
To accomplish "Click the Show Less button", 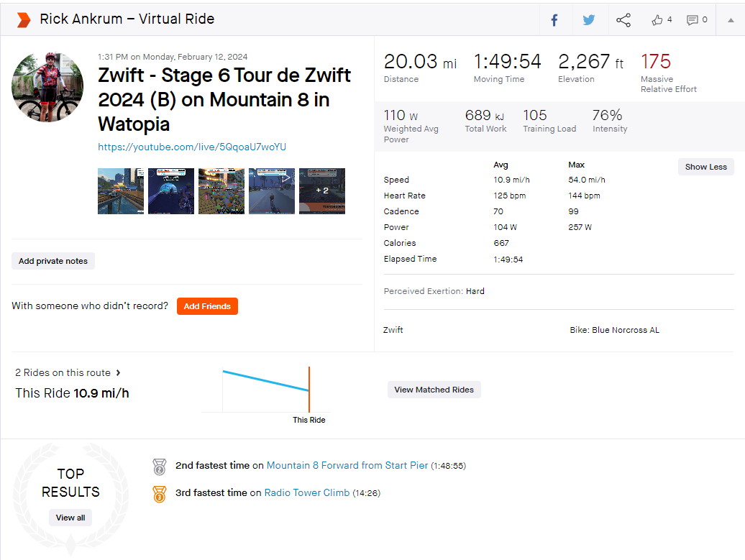I will point(705,167).
